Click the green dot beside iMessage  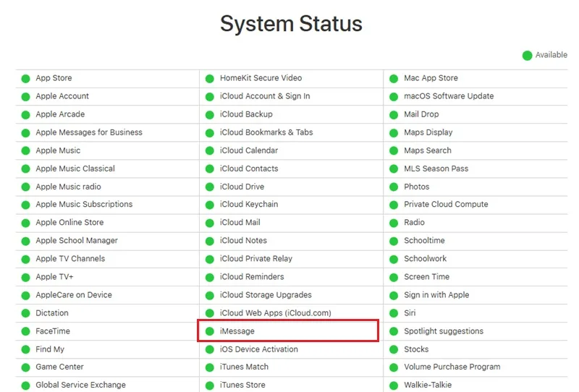210,331
